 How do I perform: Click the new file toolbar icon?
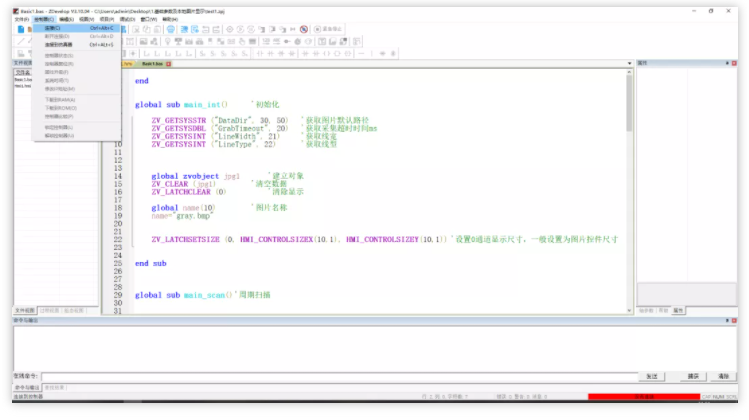click(21, 29)
